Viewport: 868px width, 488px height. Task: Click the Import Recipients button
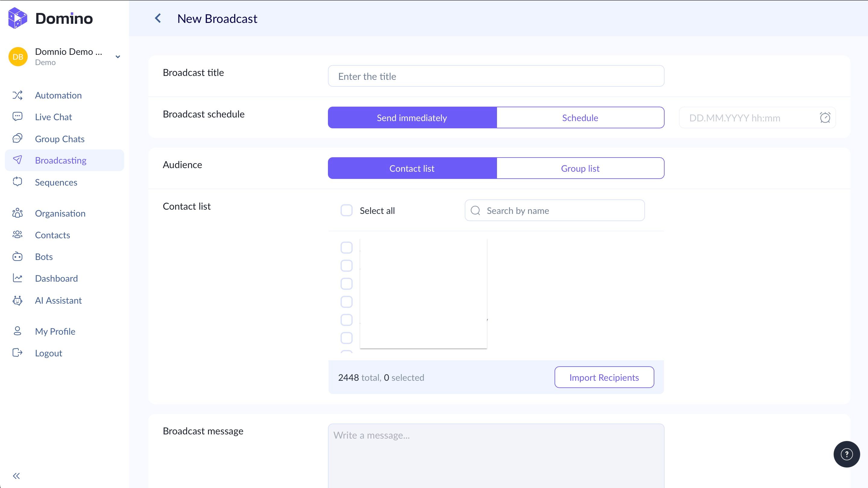click(604, 377)
